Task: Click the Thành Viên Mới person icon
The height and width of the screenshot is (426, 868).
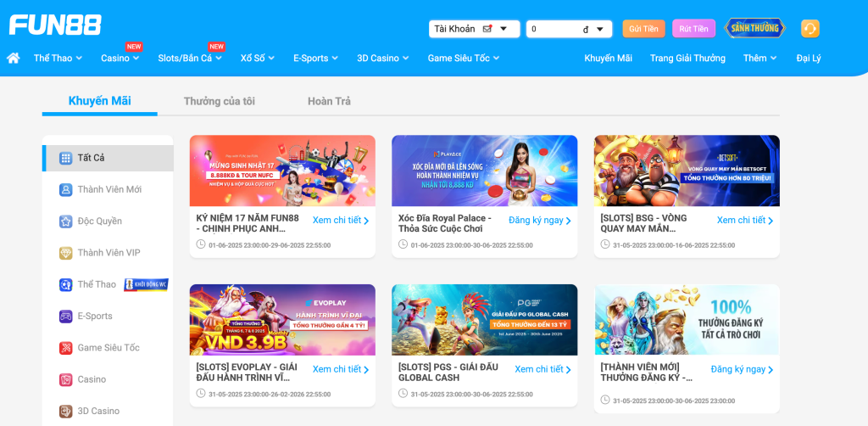Action: coord(66,189)
